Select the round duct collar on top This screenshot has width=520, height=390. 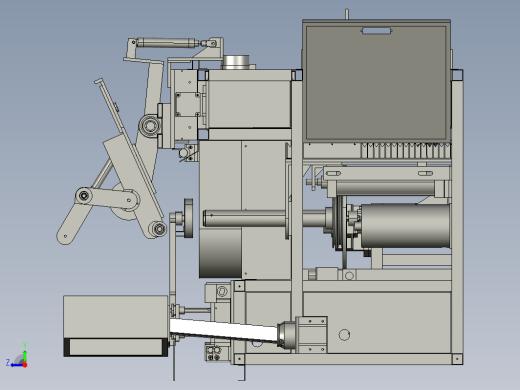(x=236, y=62)
